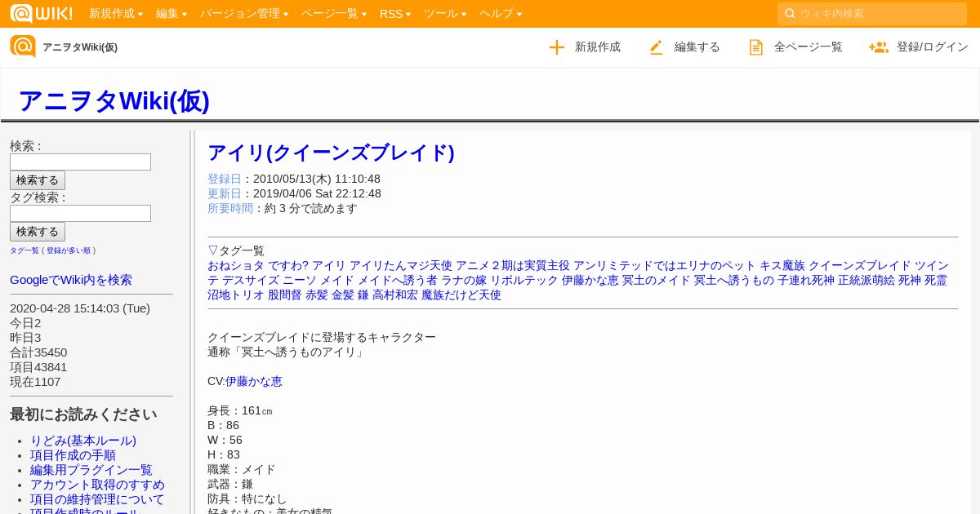Click the ニーソ tag

coord(300,280)
